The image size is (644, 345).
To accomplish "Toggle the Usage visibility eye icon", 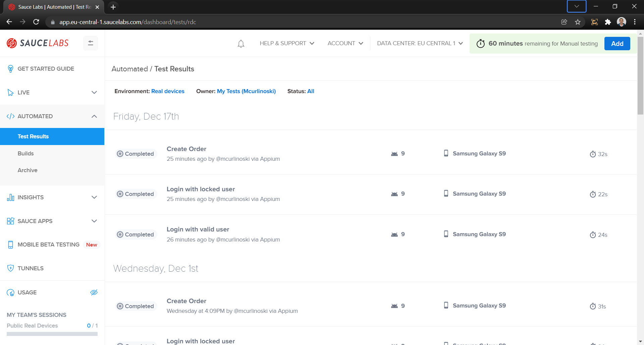I will tap(94, 292).
